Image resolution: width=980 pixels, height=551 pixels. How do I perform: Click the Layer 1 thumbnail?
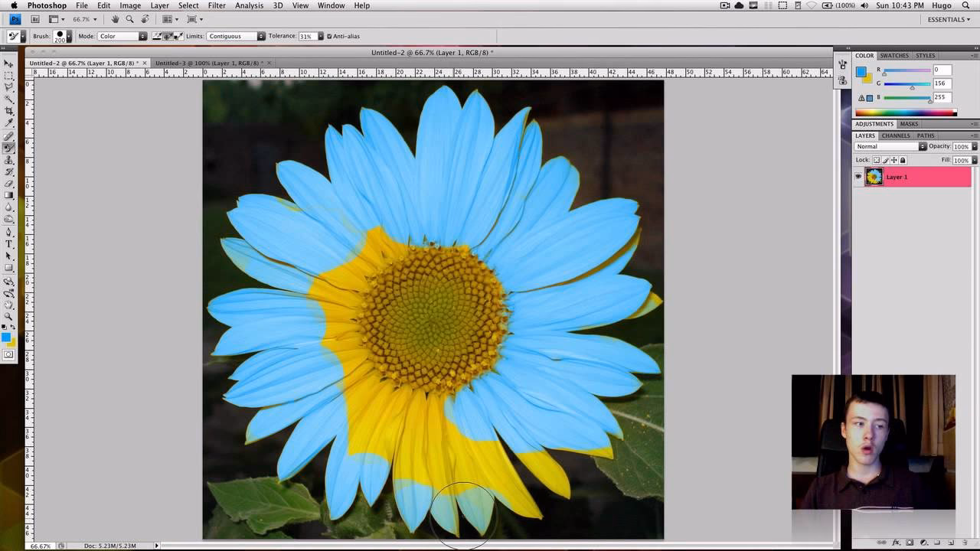coord(874,177)
